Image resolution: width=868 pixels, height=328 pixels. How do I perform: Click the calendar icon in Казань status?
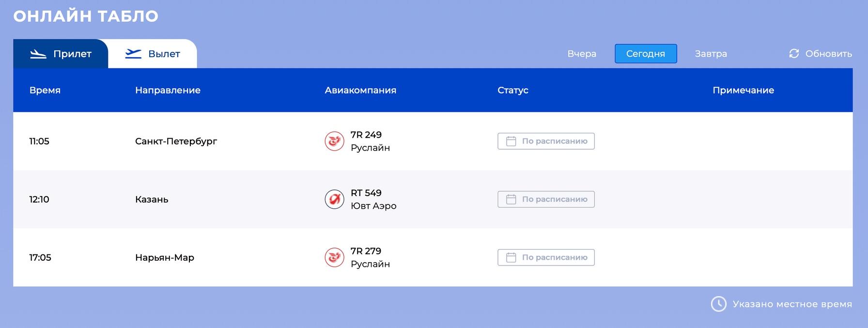(511, 199)
